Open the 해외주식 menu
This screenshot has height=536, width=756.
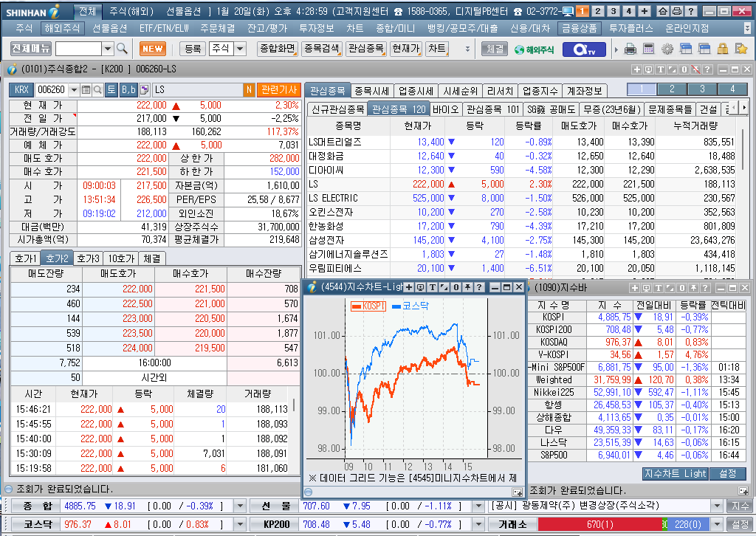click(x=62, y=28)
